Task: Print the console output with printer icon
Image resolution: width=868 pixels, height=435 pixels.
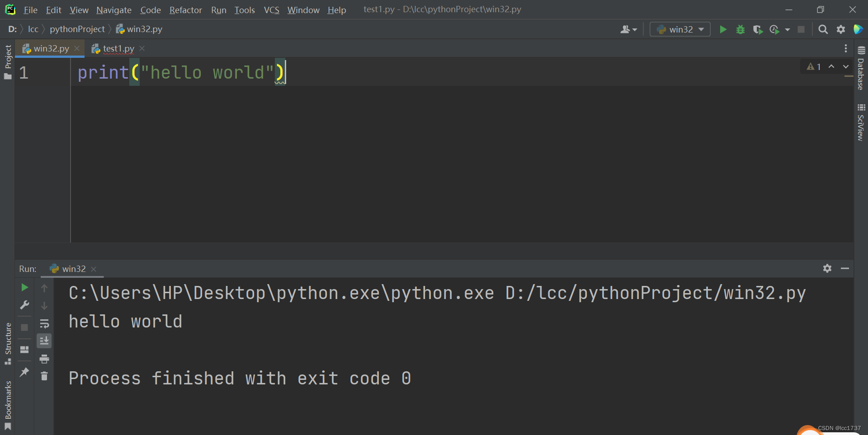Action: coord(44,359)
